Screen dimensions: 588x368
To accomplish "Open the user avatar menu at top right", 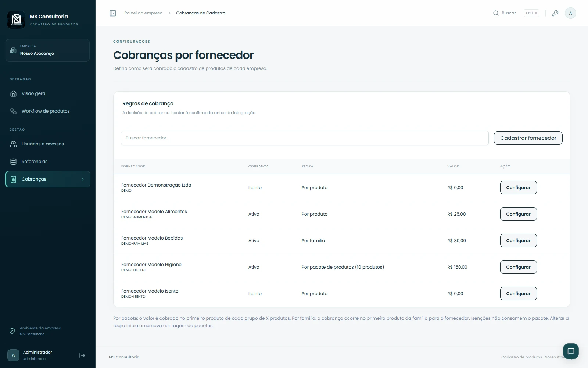I will tap(570, 13).
